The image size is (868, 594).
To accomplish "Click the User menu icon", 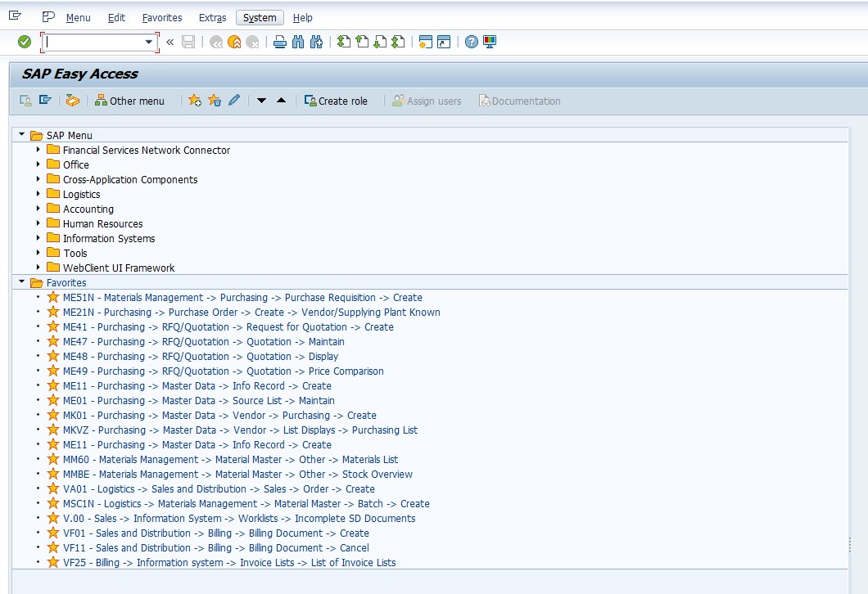I will point(25,101).
